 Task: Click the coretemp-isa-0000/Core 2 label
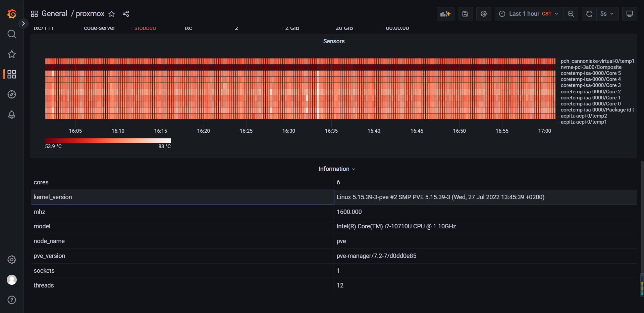(x=591, y=92)
